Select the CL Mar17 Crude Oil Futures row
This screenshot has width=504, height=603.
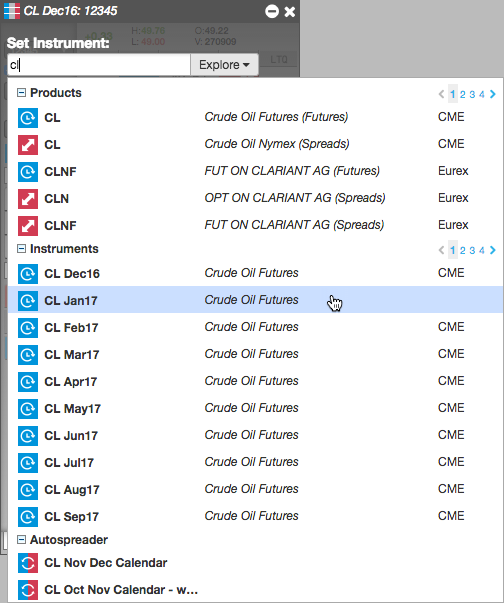[255, 354]
